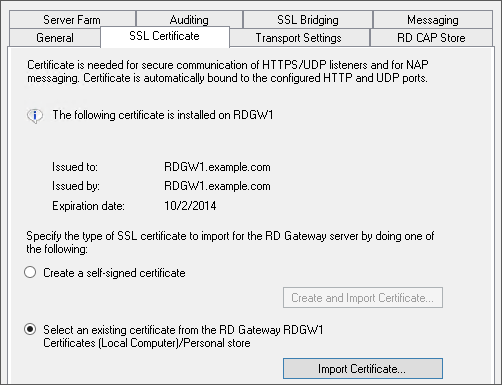Open the SSL Bridging tab
The width and height of the screenshot is (502, 385).
pyautogui.click(x=308, y=20)
